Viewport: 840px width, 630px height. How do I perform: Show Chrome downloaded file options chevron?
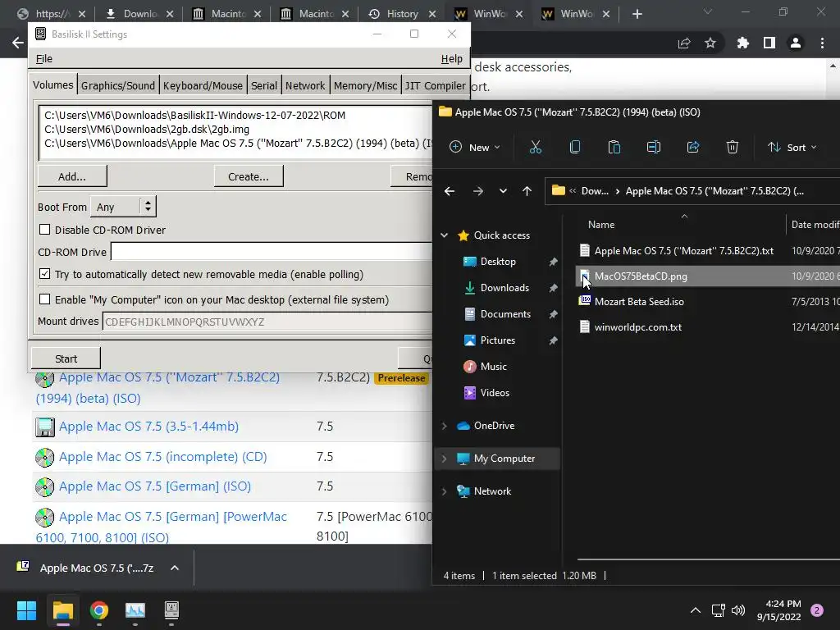175,568
